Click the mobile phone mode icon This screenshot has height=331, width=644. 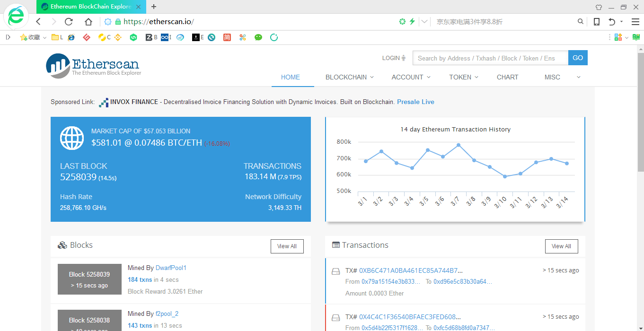[x=597, y=22]
